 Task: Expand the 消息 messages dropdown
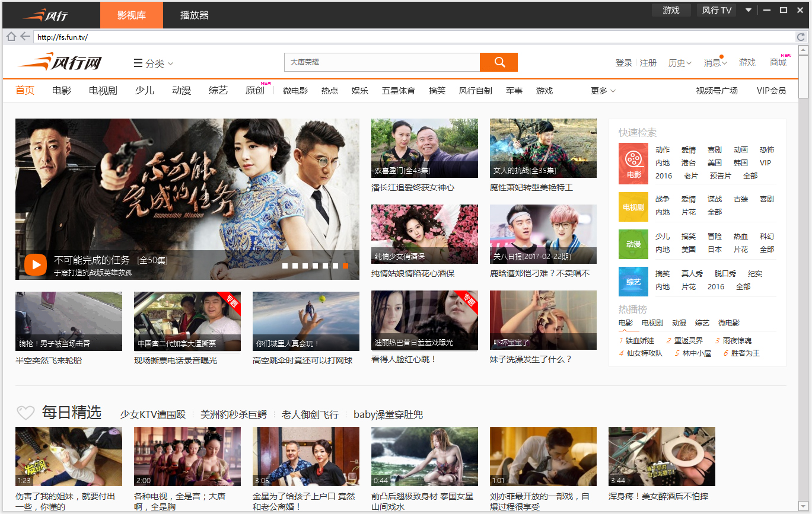(715, 63)
